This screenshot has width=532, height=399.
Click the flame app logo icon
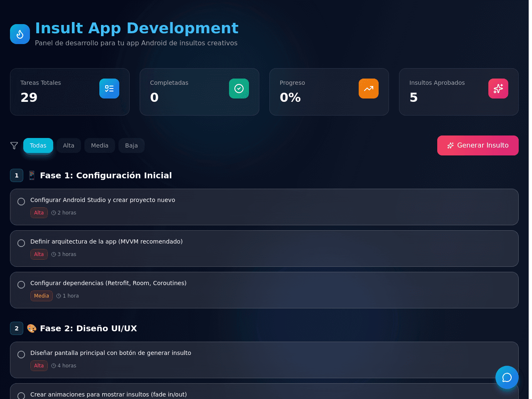pyautogui.click(x=20, y=34)
